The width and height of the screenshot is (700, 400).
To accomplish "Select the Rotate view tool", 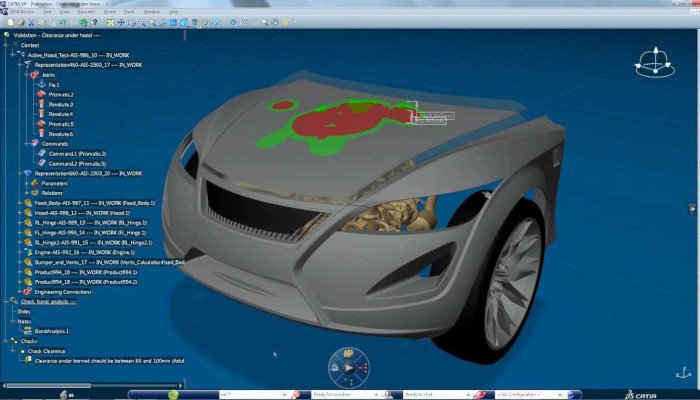I will 132,22.
